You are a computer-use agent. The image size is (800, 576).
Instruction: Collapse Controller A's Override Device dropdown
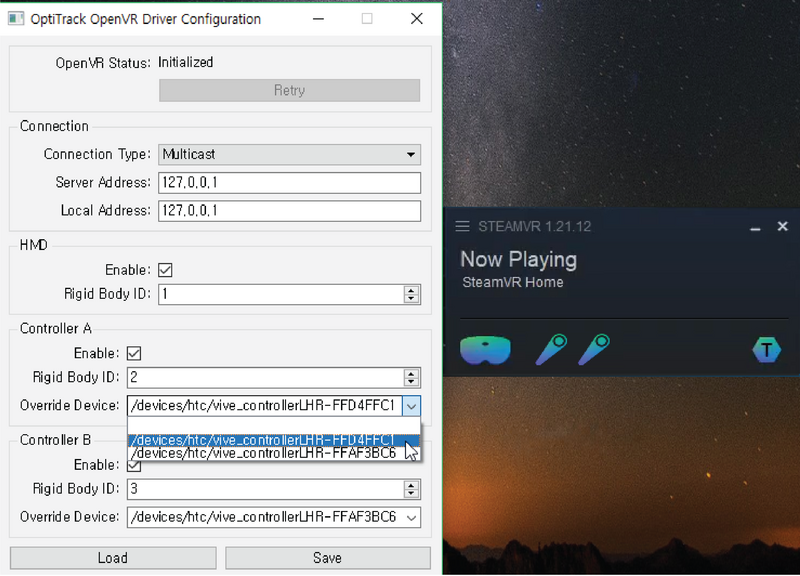click(410, 405)
